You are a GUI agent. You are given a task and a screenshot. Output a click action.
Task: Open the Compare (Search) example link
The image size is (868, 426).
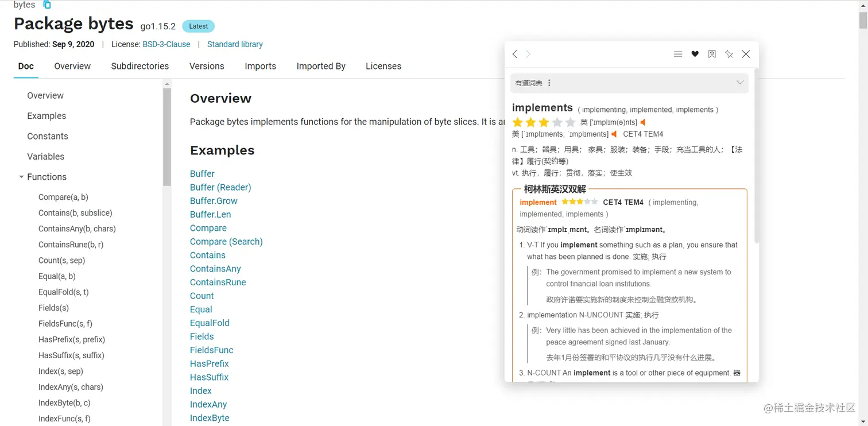pos(226,242)
